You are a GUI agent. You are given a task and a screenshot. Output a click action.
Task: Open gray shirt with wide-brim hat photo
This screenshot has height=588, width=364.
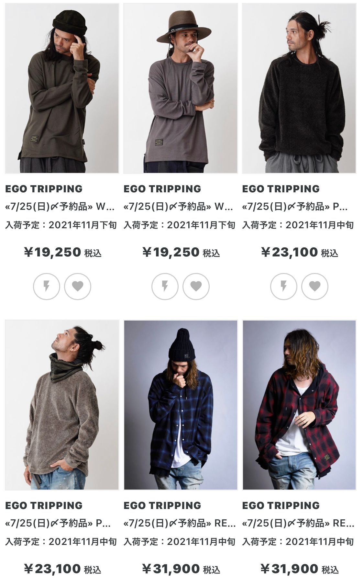coord(181,88)
